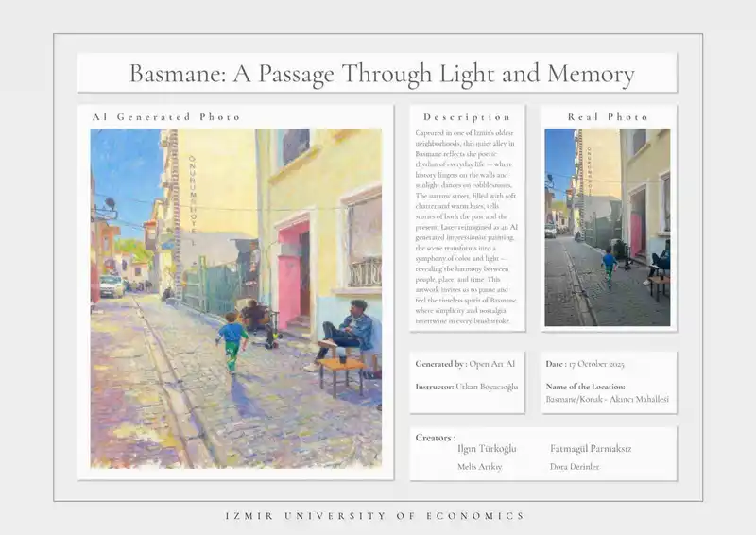The height and width of the screenshot is (535, 756).
Task: Click the poster title 'Basmane: A Passage Through Light and Memory'
Action: (x=381, y=74)
